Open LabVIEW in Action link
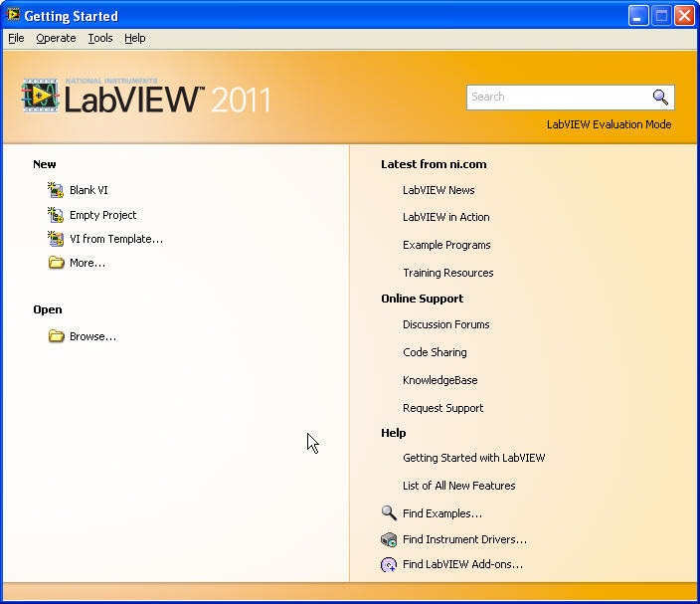This screenshot has width=700, height=604. (446, 217)
